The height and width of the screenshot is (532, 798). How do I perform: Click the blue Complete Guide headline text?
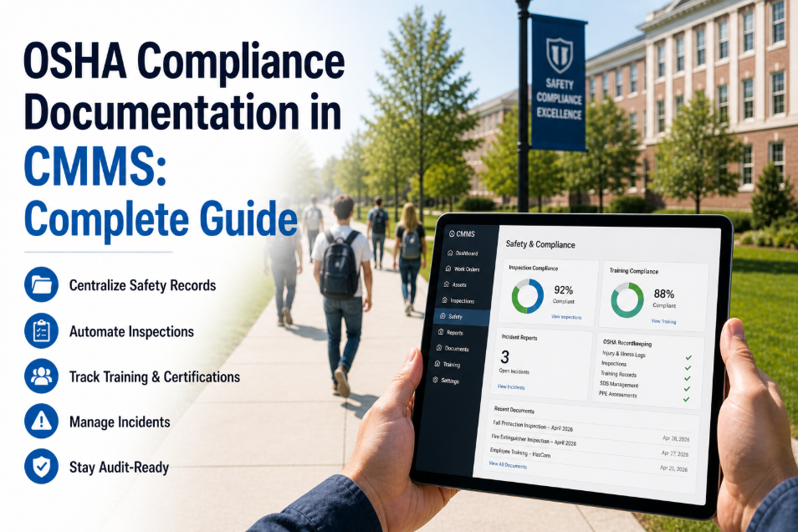pos(161,219)
